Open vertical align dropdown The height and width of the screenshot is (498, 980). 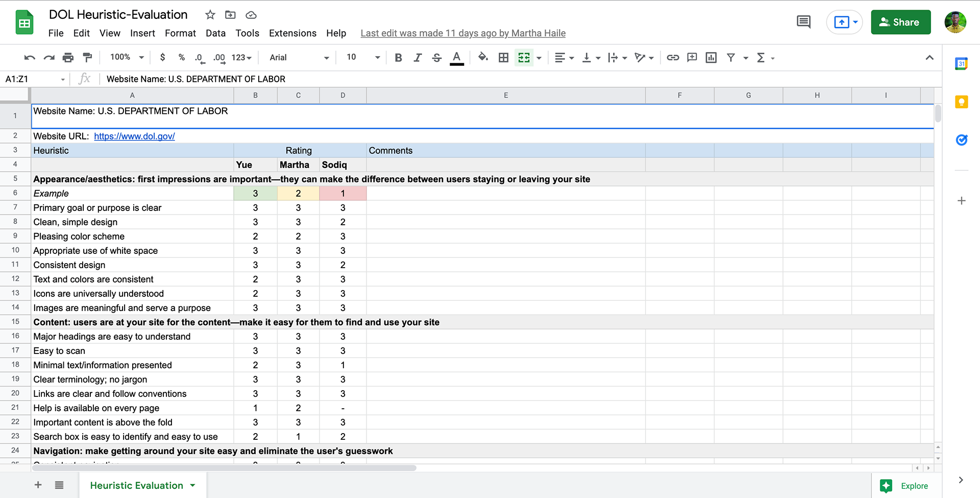click(x=591, y=58)
